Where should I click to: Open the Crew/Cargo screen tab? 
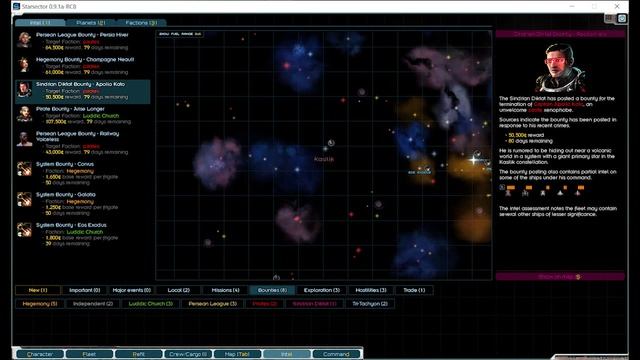pyautogui.click(x=188, y=354)
